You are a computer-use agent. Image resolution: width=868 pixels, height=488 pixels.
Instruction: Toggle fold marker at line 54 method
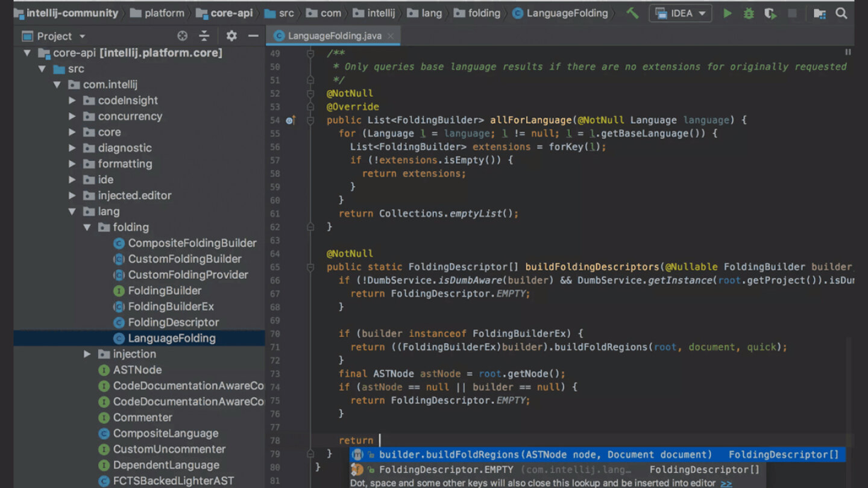(310, 120)
